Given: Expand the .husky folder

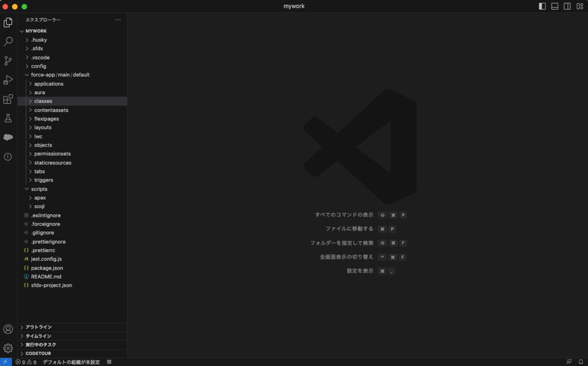Looking at the screenshot, I should pos(73,40).
